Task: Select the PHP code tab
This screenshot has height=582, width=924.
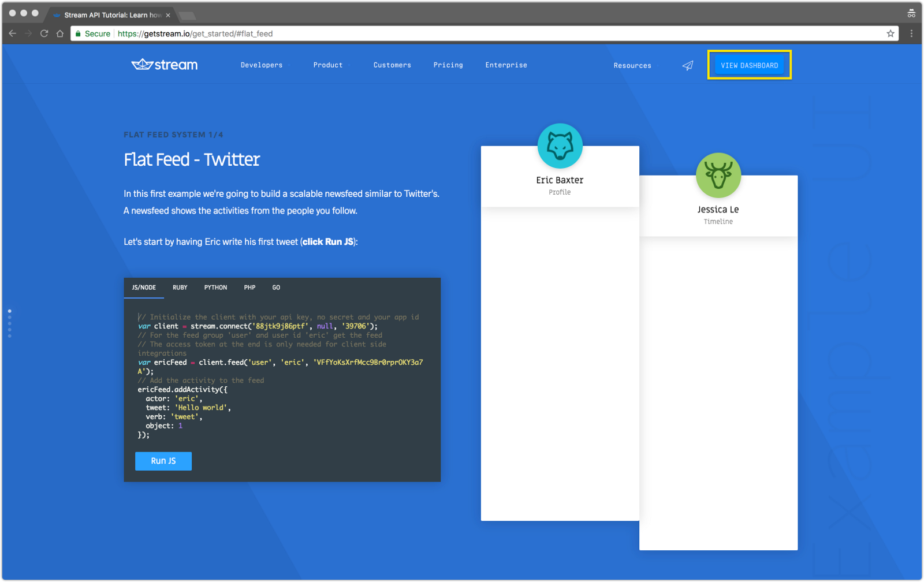Action: 249,288
